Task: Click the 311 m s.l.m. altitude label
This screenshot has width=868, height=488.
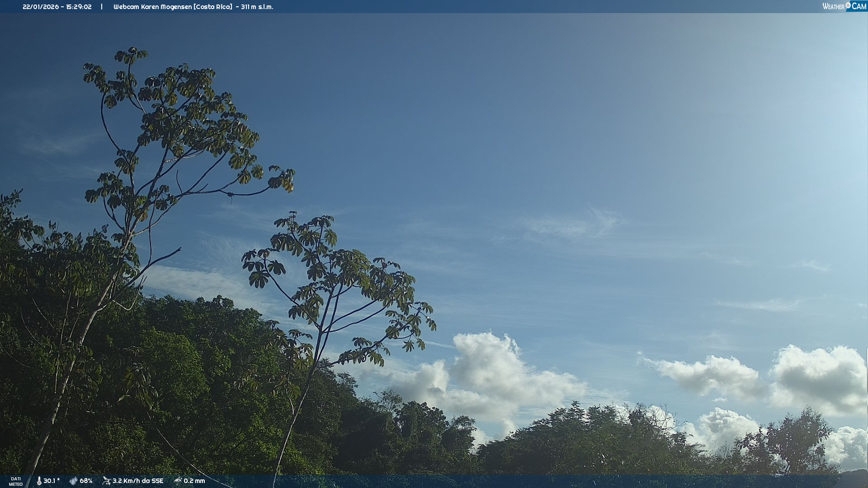Action: tap(257, 7)
